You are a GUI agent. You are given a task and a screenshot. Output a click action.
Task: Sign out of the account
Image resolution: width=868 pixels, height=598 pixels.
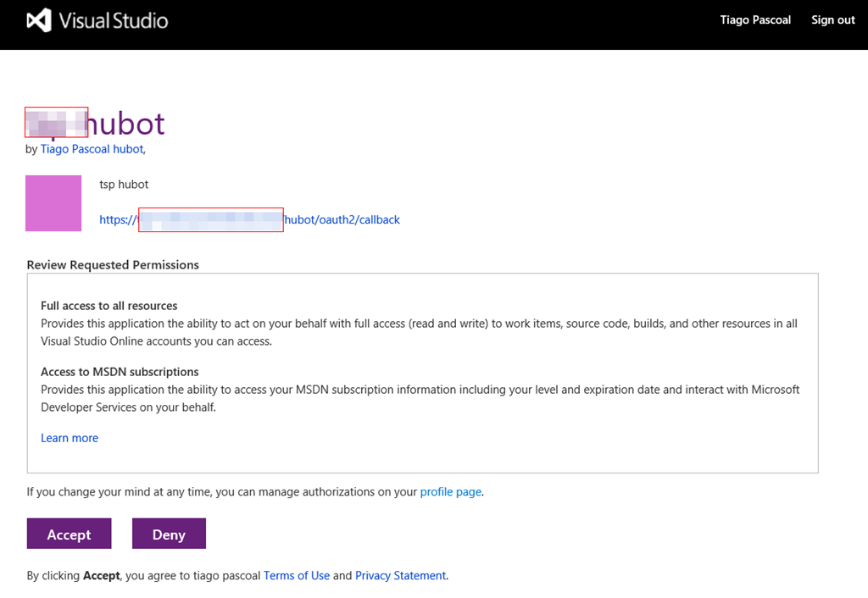[x=832, y=20]
